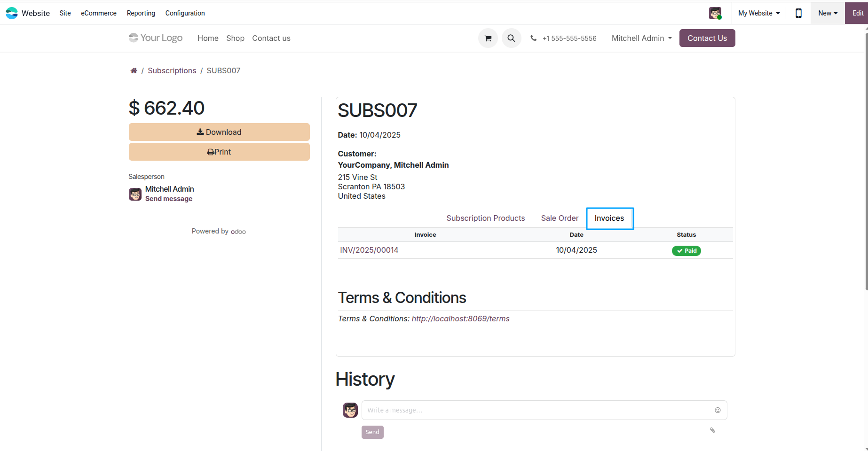Click the home breadcrumb icon
The image size is (868, 451).
pos(134,70)
